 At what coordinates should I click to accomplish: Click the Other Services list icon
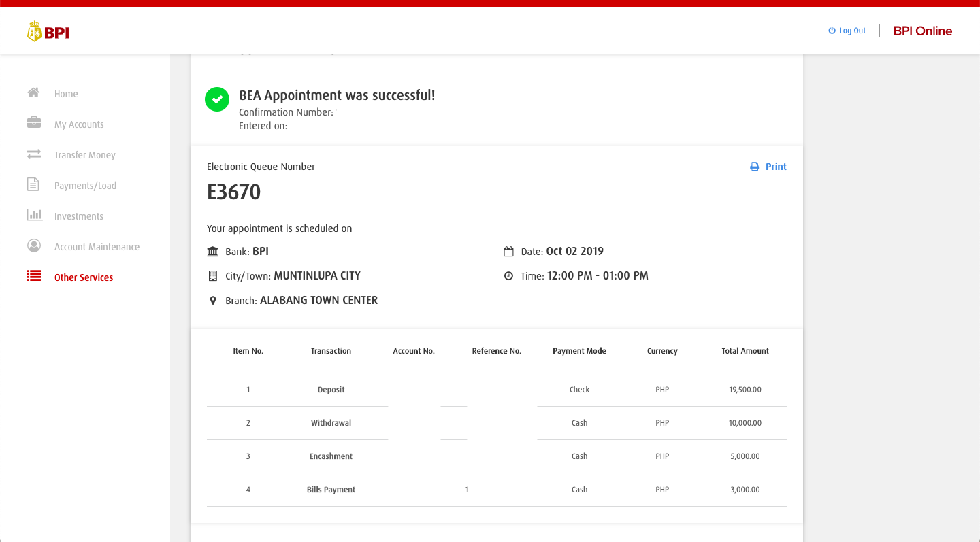(x=34, y=276)
